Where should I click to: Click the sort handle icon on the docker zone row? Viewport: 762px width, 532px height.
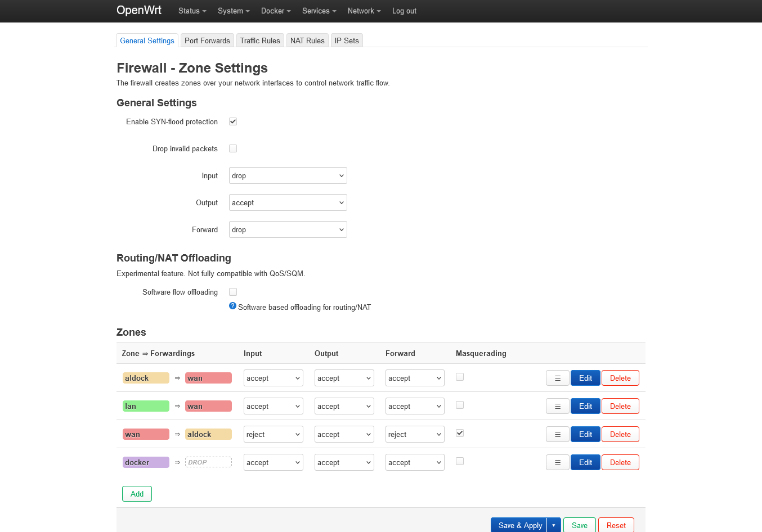pyautogui.click(x=557, y=462)
